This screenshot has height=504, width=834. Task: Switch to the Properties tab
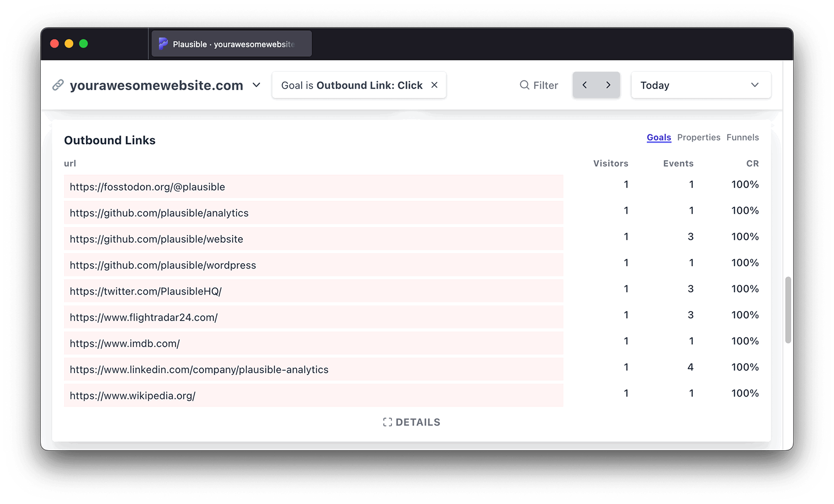tap(699, 137)
